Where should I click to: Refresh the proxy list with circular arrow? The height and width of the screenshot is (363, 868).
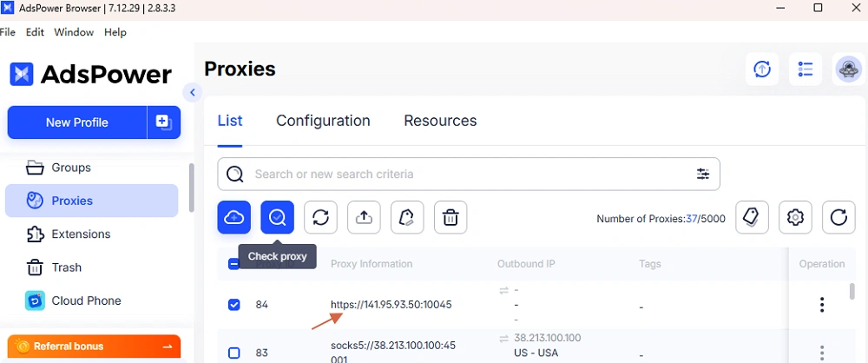[838, 217]
